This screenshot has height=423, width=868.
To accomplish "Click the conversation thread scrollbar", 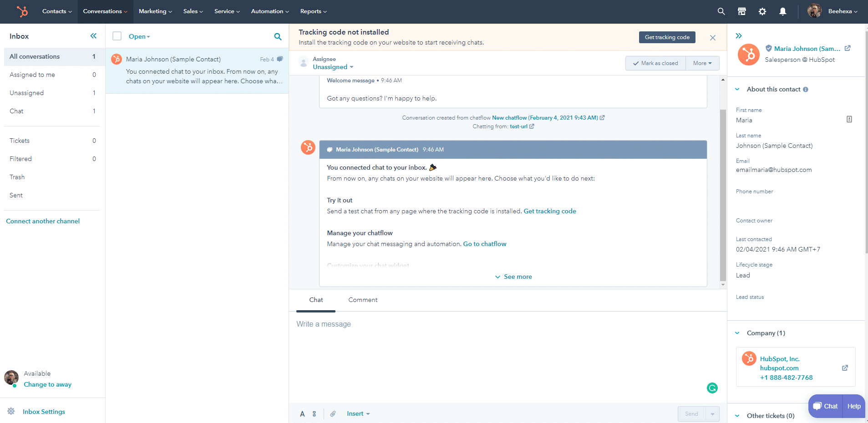I will coord(723,196).
